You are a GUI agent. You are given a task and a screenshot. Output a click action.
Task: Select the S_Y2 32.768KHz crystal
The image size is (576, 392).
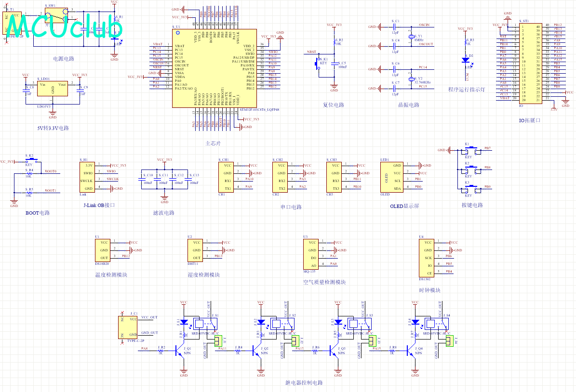(412, 79)
